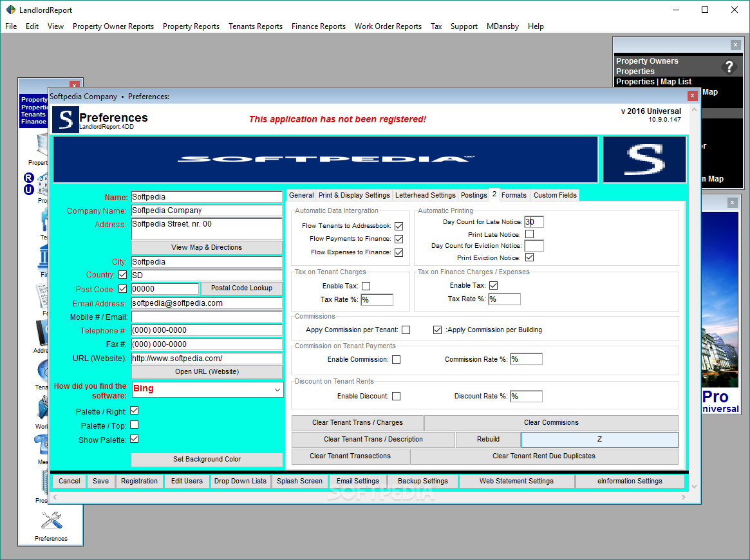Click the S logo beside Preferences title

(x=66, y=120)
